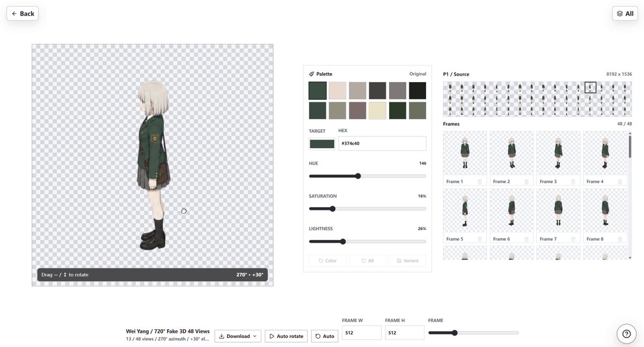
Task: Delete Frame 1 with its trash icon
Action: pyautogui.click(x=480, y=182)
